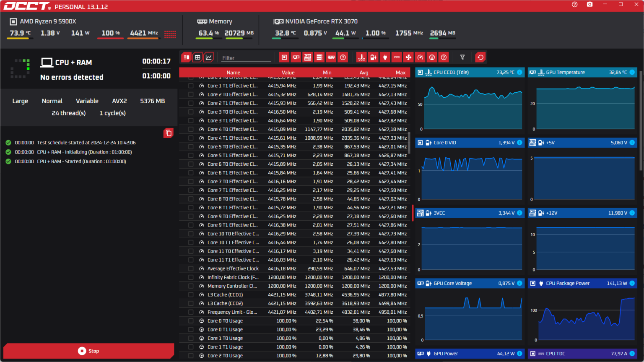This screenshot has width=644, height=362.
Task: Click the copy log button above the test log
Action: tap(168, 133)
